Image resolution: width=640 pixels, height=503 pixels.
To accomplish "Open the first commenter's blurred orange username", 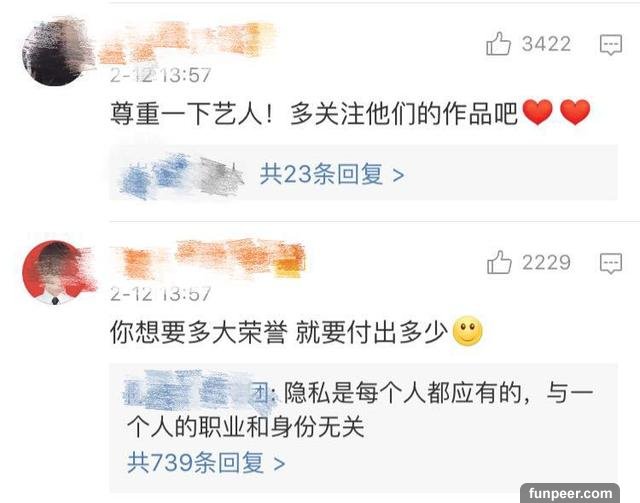I will coord(186,43).
